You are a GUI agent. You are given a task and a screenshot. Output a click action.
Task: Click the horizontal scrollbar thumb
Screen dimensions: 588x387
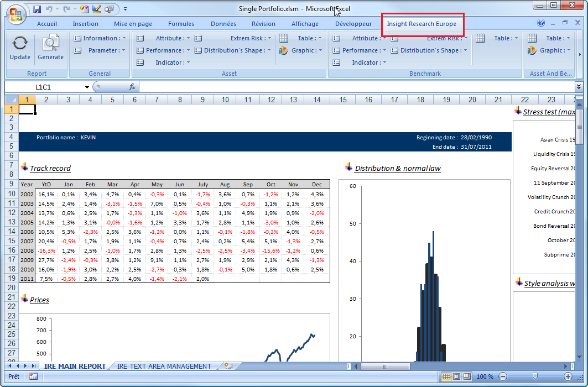pos(385,366)
